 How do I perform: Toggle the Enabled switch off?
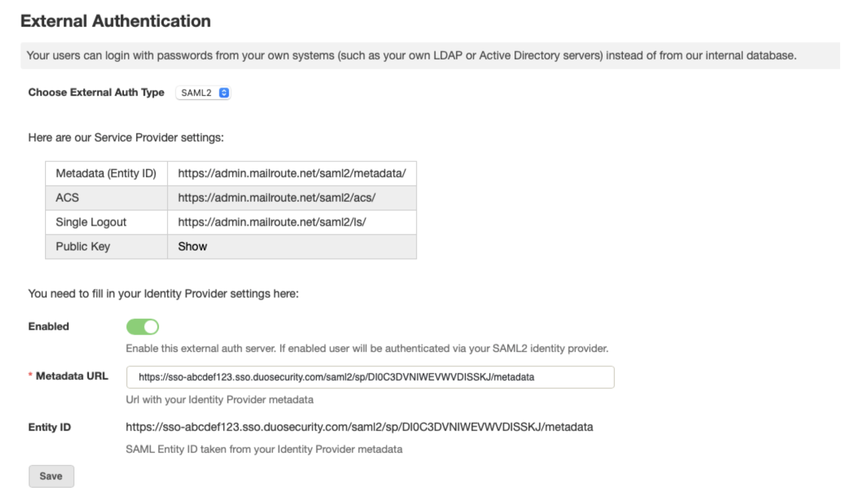(x=142, y=327)
